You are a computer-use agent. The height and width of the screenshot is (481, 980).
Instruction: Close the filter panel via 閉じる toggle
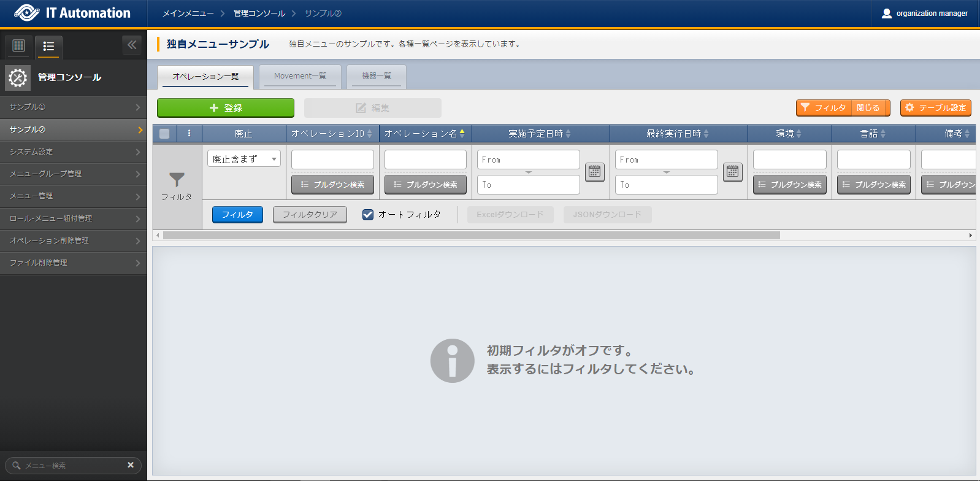pos(868,108)
